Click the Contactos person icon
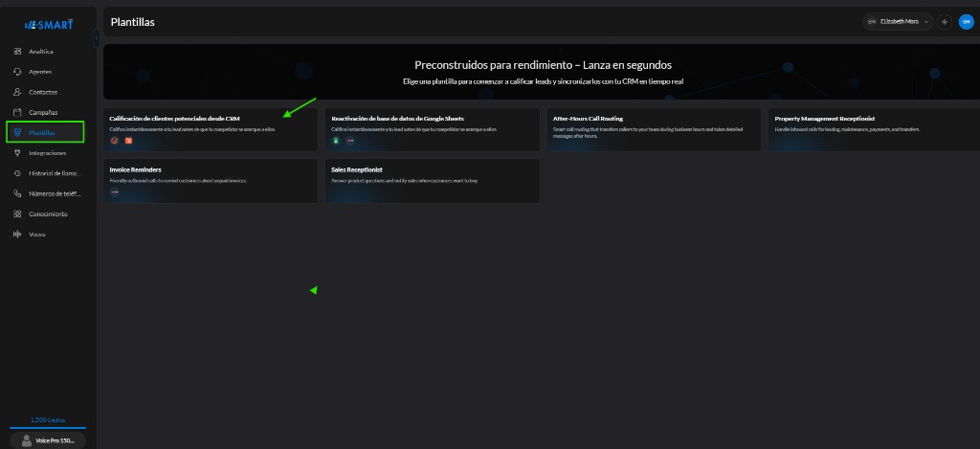The image size is (980, 449). (17, 92)
